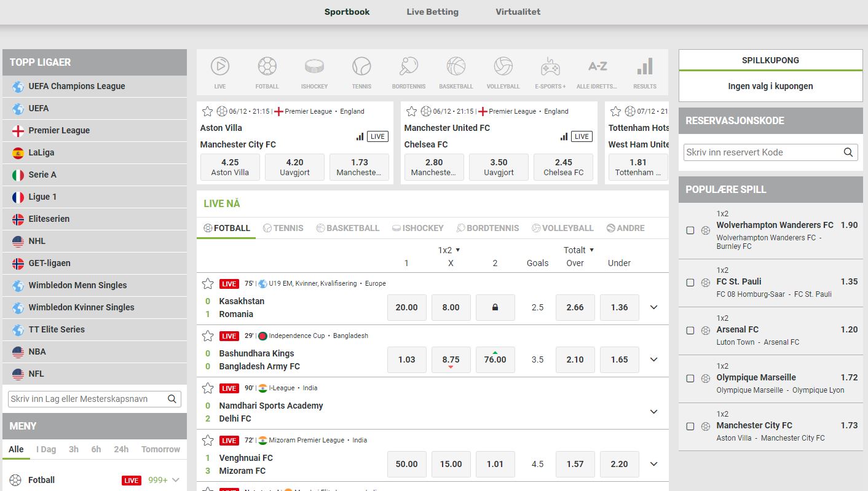
Task: Select the Ishockey puck icon
Action: [314, 66]
